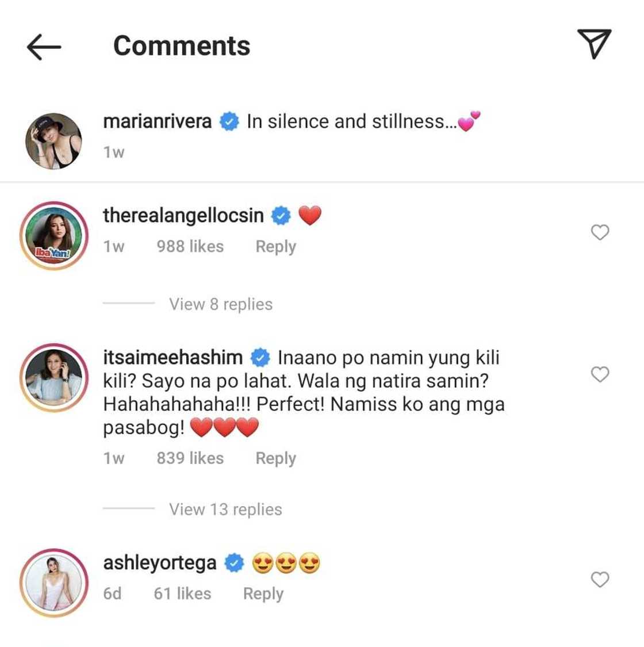644x647 pixels.
Task: Go to marianrivera username link
Action: 158,121
